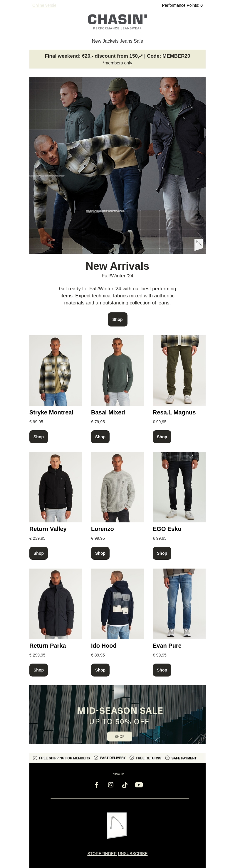The width and height of the screenshot is (235, 868).
Task: Click the Free Shipping for Members checkmark icon
Action: coord(35,758)
